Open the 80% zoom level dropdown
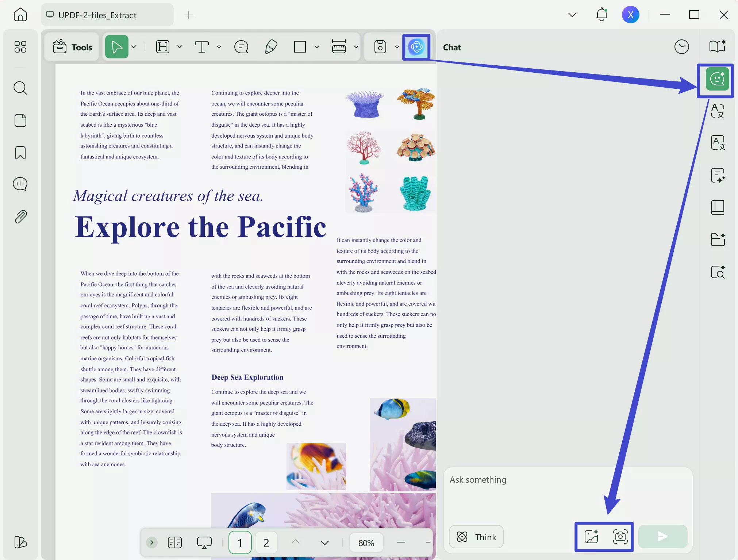 (x=366, y=543)
